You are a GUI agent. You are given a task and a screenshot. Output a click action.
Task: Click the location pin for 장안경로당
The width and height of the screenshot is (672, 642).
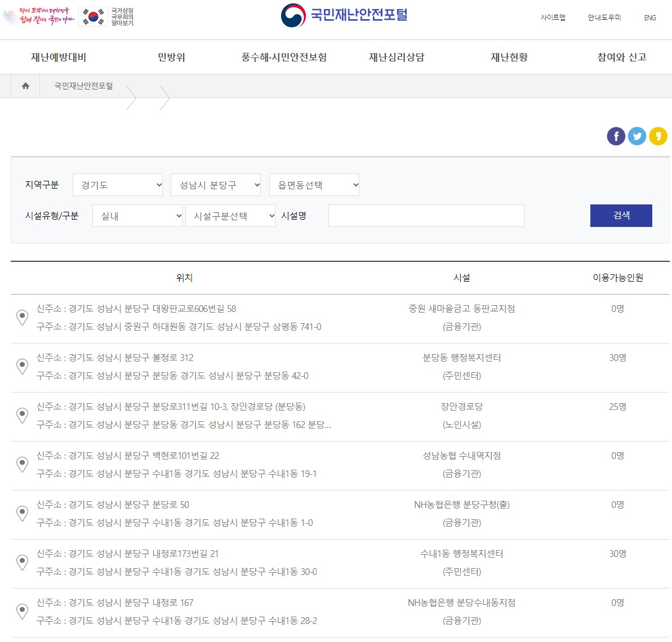22,416
